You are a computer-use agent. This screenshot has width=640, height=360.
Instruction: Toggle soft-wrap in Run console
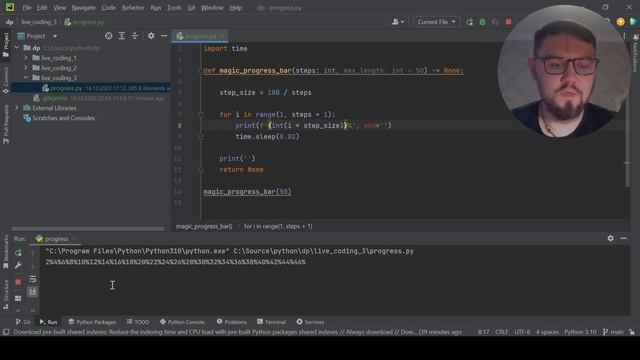33,280
